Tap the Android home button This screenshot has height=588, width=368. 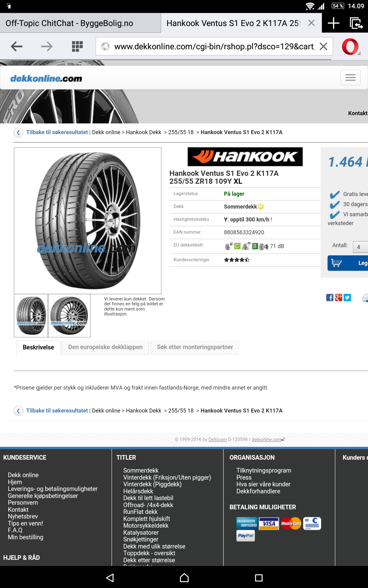tap(184, 578)
